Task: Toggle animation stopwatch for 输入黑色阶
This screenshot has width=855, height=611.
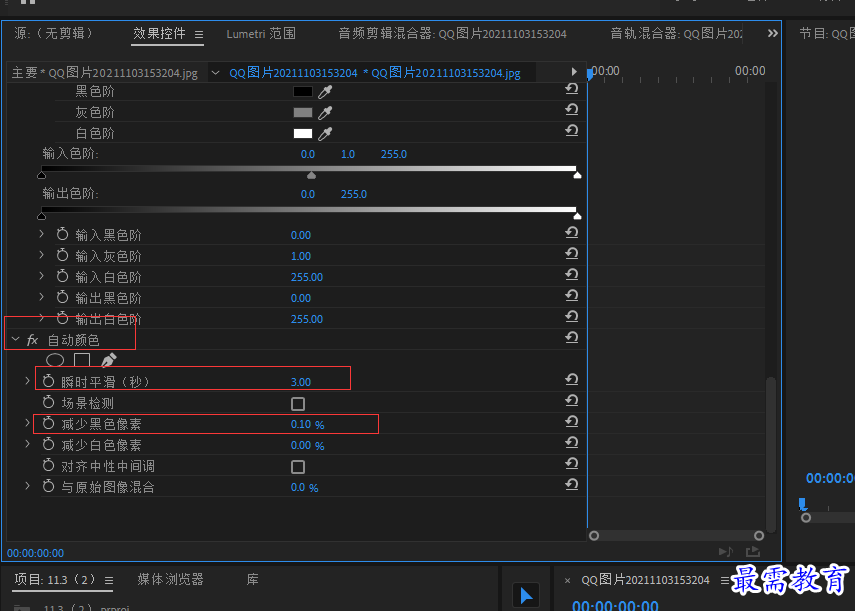Action: 62,234
